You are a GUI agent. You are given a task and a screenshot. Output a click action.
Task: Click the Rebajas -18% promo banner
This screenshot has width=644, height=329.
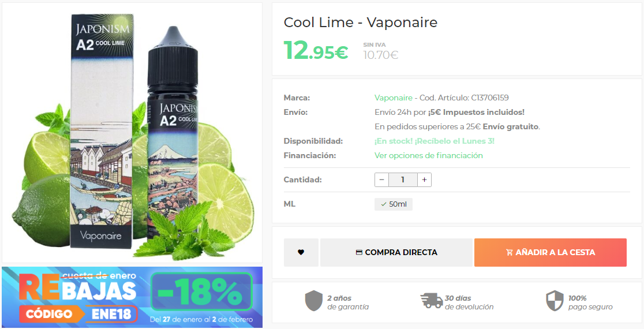132,297
